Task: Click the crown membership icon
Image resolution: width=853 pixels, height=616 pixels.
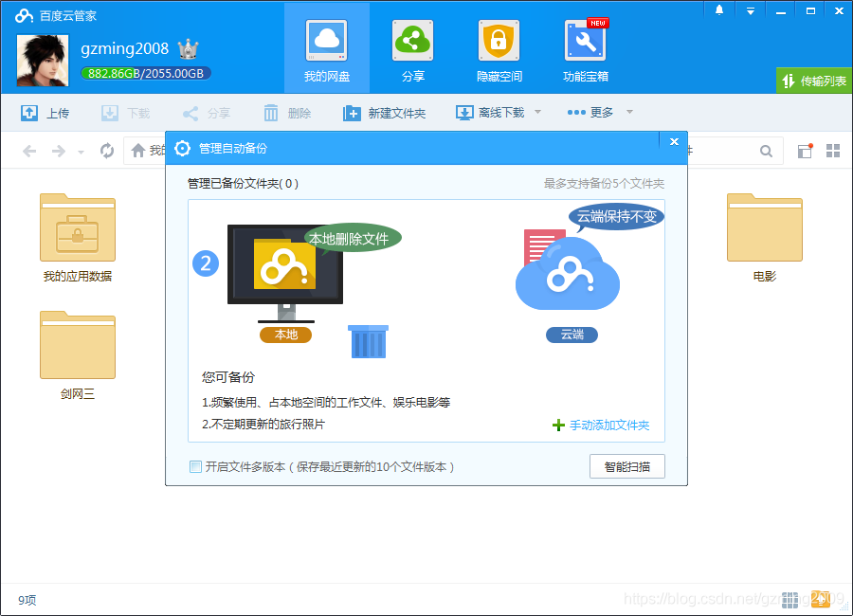Action: click(x=189, y=49)
